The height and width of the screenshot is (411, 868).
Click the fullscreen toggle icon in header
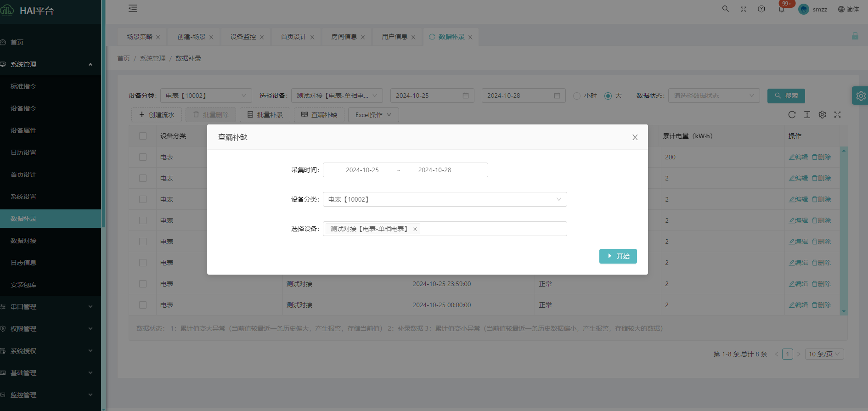[744, 9]
